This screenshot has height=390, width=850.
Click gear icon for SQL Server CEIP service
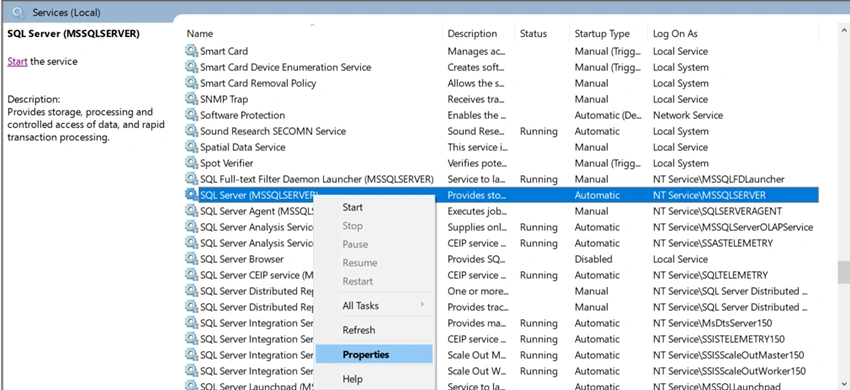tap(191, 275)
